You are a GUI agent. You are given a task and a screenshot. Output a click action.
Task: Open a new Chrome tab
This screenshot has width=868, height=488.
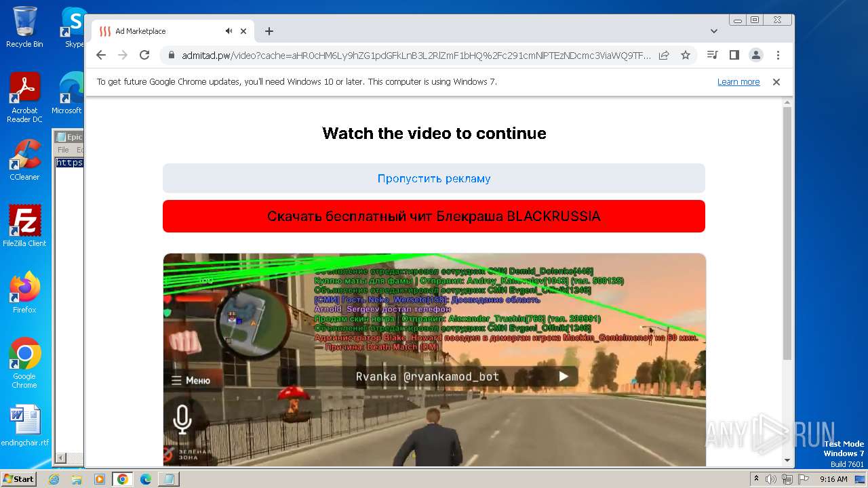click(x=269, y=31)
